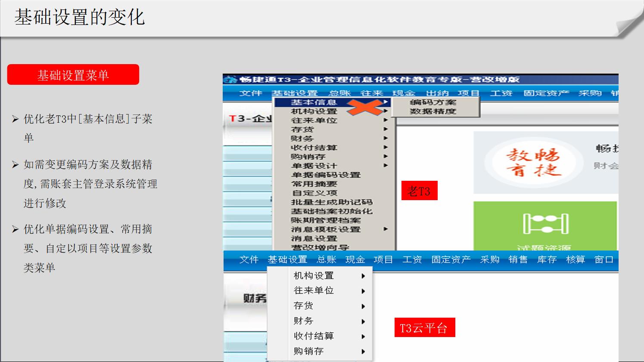Image resolution: width=644 pixels, height=362 pixels.
Task: Expand the 消息模板设置 submenu arrow
Action: coord(386,229)
